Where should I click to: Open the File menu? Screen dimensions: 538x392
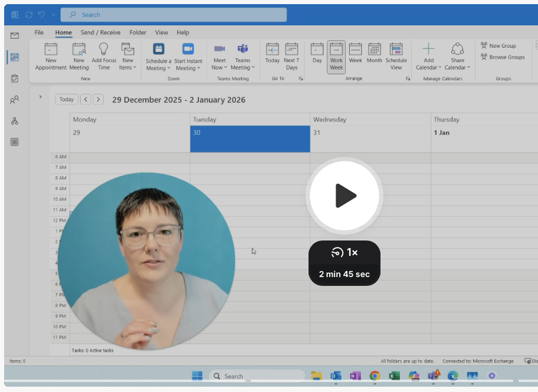pyautogui.click(x=39, y=32)
